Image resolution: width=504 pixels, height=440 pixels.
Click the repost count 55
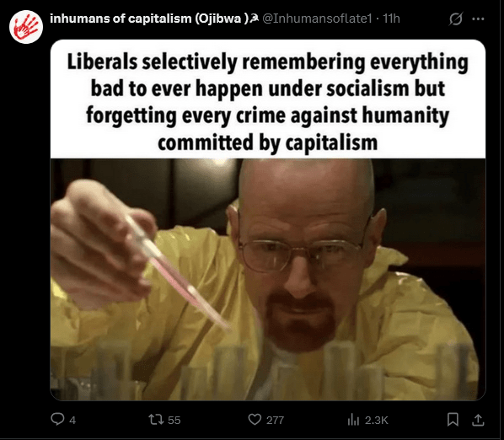coord(174,420)
